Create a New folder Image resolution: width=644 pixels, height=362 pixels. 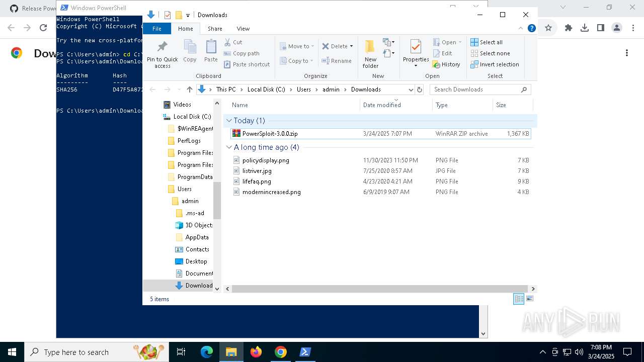pos(370,54)
